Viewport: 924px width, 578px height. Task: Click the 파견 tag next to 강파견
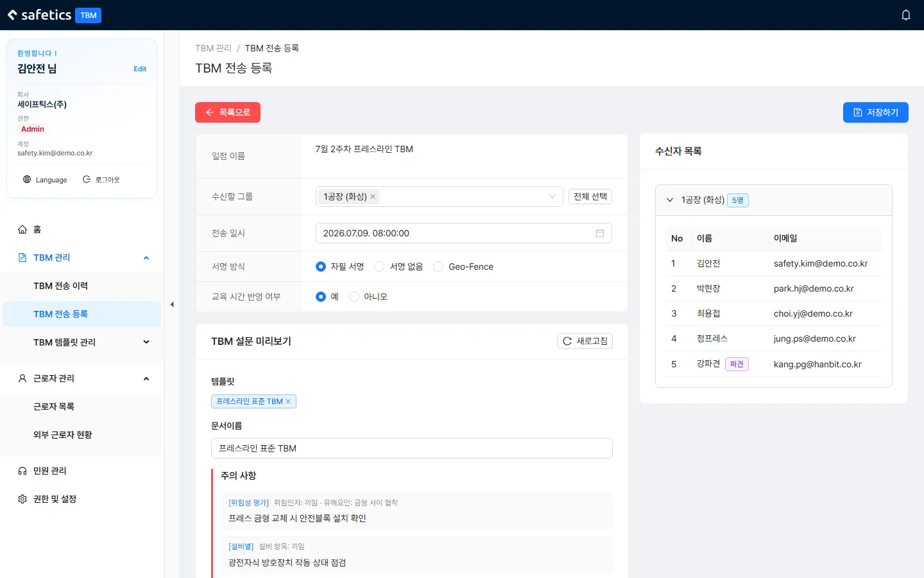tap(737, 364)
